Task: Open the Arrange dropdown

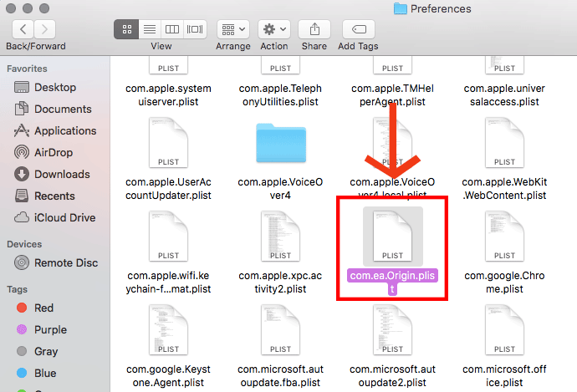Action: 232,29
